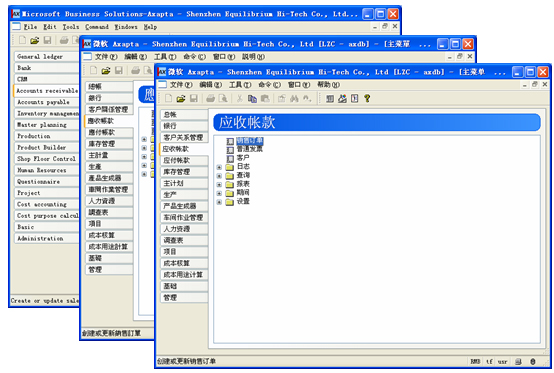This screenshot has width=554, height=373.
Task: Expand the 报表 folder node
Action: (x=219, y=185)
